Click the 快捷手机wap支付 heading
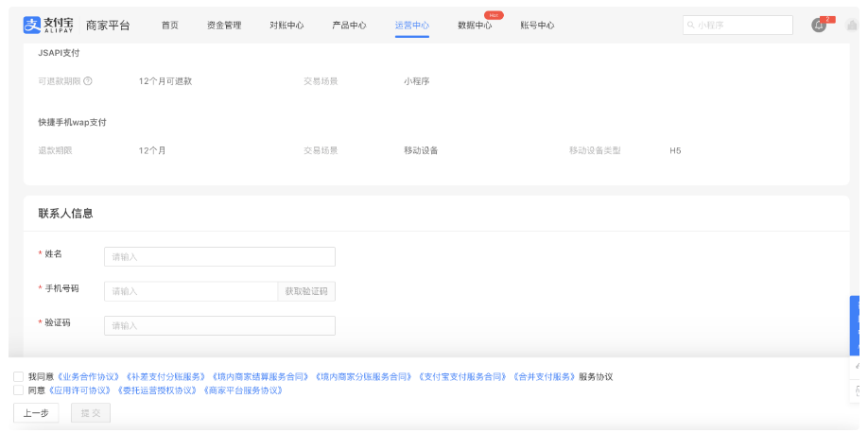This screenshot has width=868, height=433. click(72, 122)
